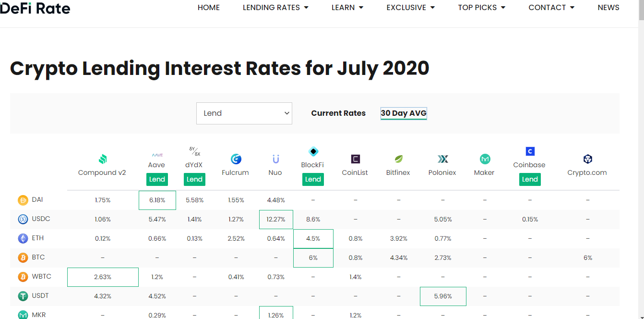Viewport: 644px width, 319px height.
Task: Switch to 30 Day AVG view
Action: pos(404,113)
